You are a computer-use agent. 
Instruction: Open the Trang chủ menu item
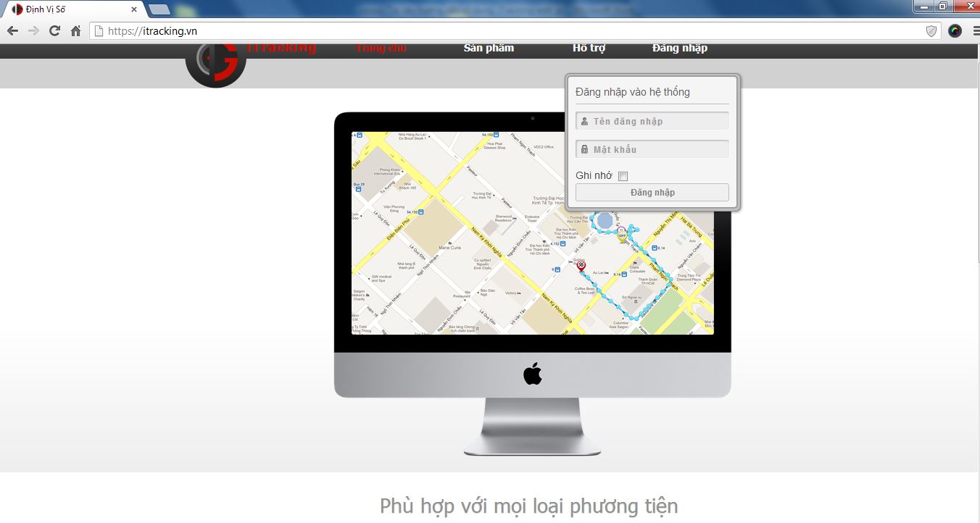pos(381,49)
